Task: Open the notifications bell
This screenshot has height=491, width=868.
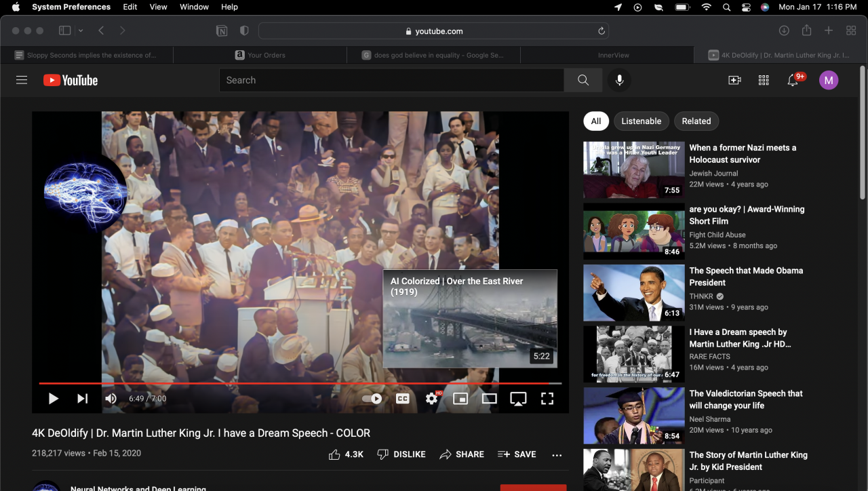Action: [x=792, y=80]
